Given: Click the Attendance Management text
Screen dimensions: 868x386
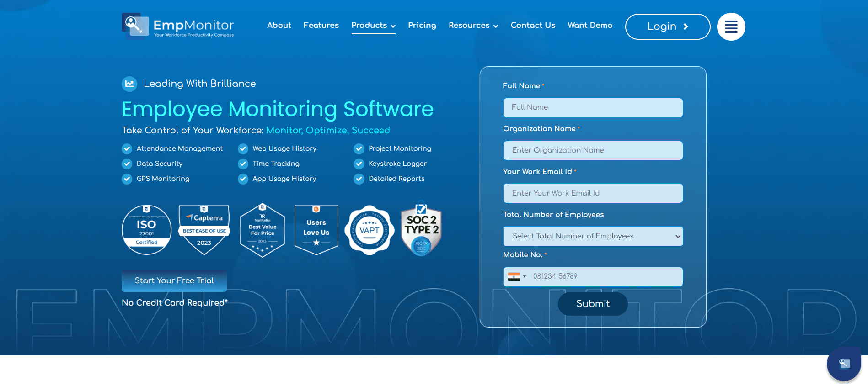Looking at the screenshot, I should coord(180,148).
